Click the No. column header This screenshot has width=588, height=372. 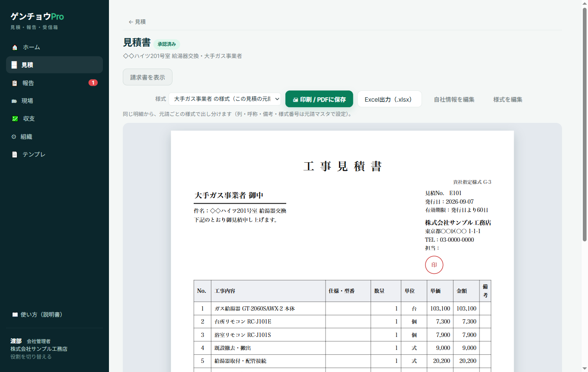coord(202,291)
